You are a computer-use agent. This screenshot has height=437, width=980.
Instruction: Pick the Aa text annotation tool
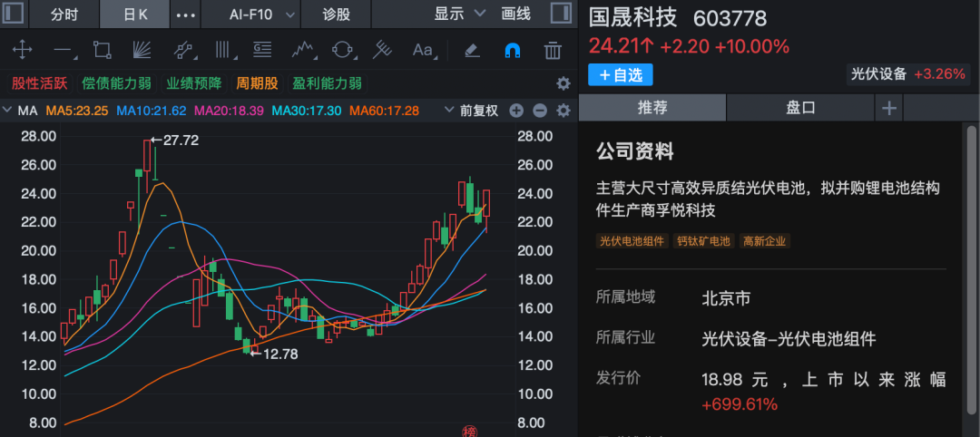[x=423, y=51]
